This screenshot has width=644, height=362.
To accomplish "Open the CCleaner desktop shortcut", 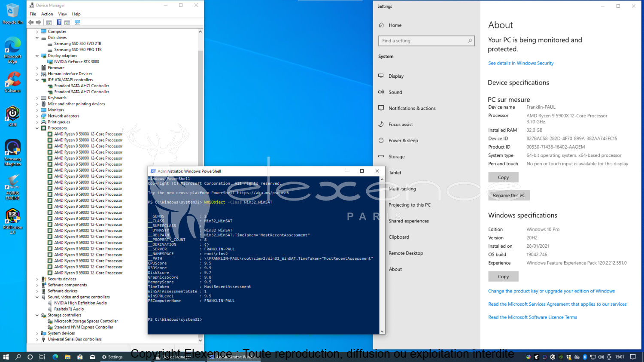I will click(12, 82).
